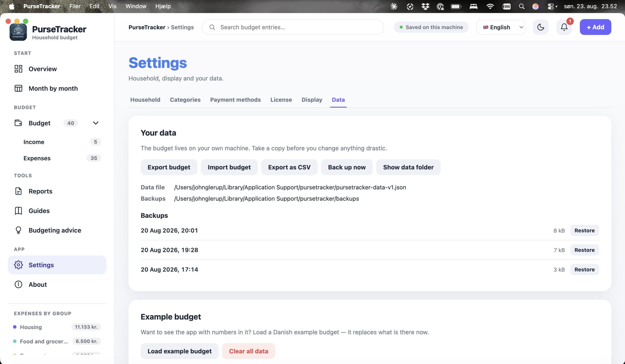Open the Household settings tab

[145, 100]
